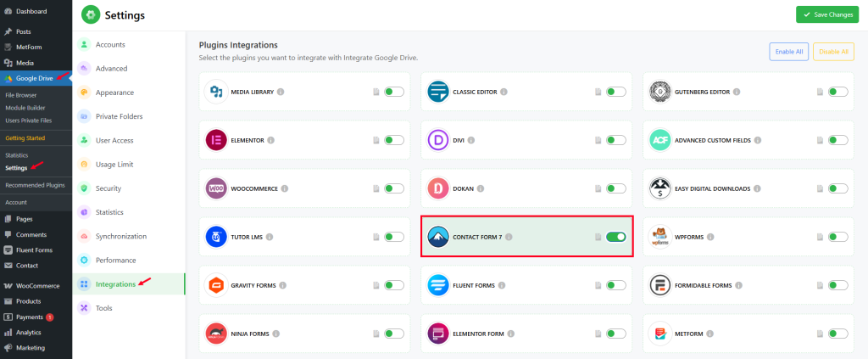Click the Disable All button
Viewport: 868px width, 359px height.
(x=833, y=52)
